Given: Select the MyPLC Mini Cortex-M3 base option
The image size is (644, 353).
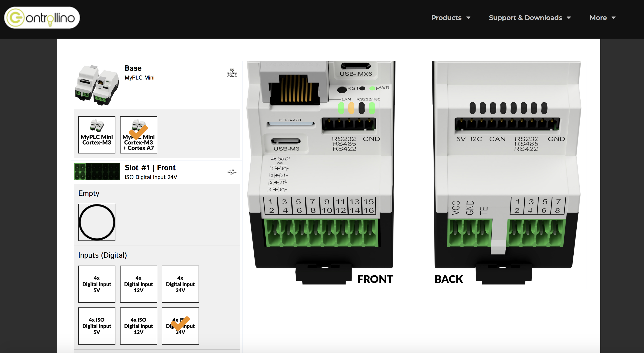Looking at the screenshot, I should coord(97,135).
